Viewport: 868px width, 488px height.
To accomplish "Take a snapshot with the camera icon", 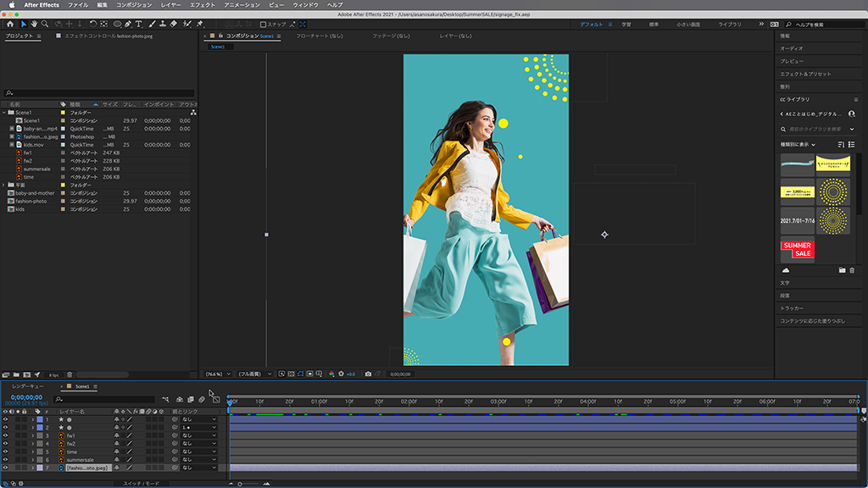I will pyautogui.click(x=368, y=374).
